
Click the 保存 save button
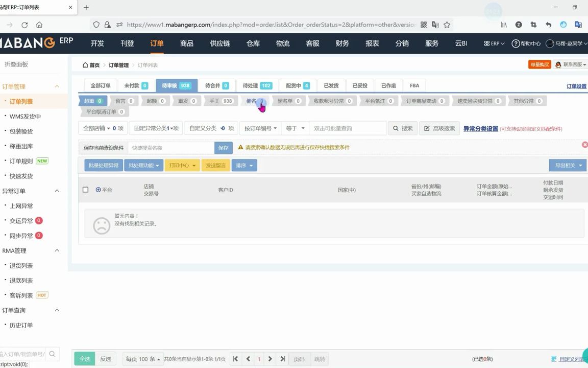click(223, 147)
